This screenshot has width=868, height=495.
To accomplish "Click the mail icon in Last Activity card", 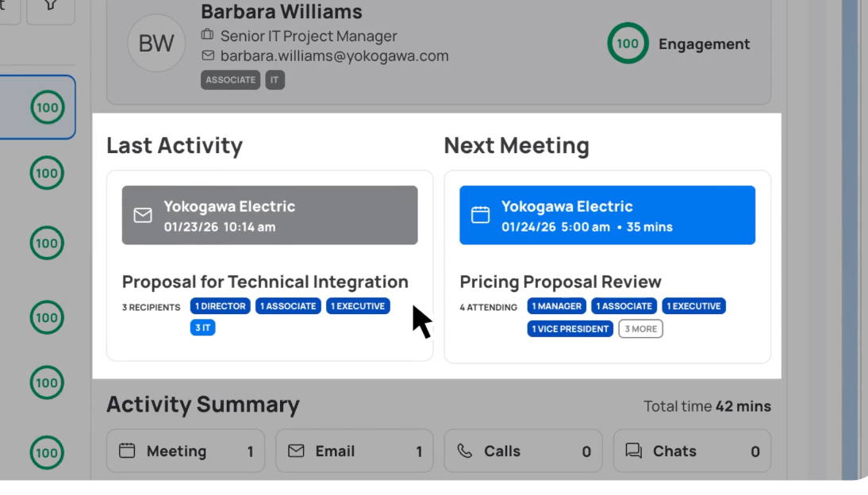I will point(143,215).
